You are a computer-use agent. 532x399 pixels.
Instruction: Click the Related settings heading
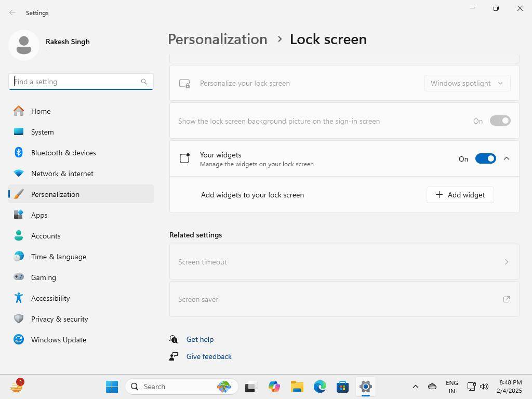tap(195, 235)
